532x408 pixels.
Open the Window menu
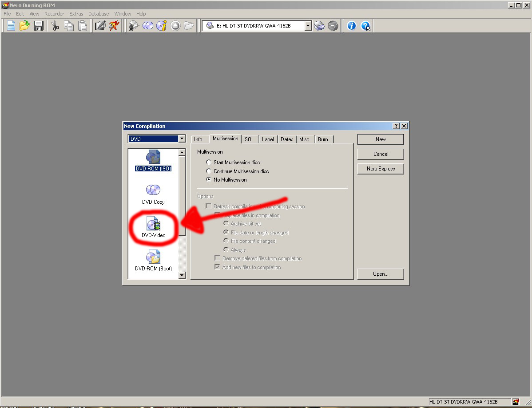pos(123,14)
